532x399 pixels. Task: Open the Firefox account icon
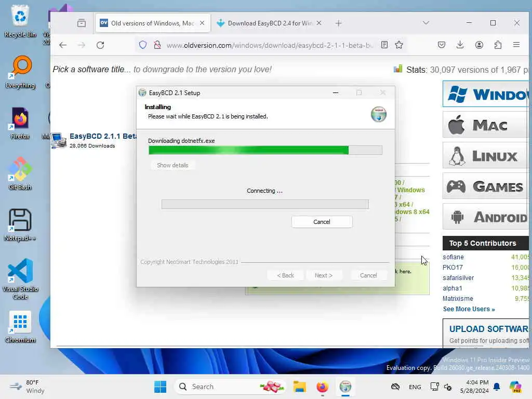(479, 45)
